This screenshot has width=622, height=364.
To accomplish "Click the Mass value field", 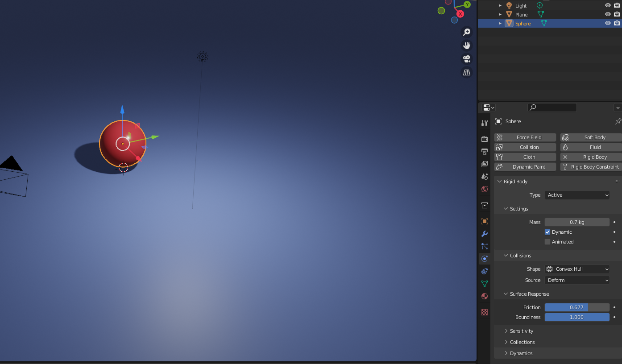I will click(576, 222).
